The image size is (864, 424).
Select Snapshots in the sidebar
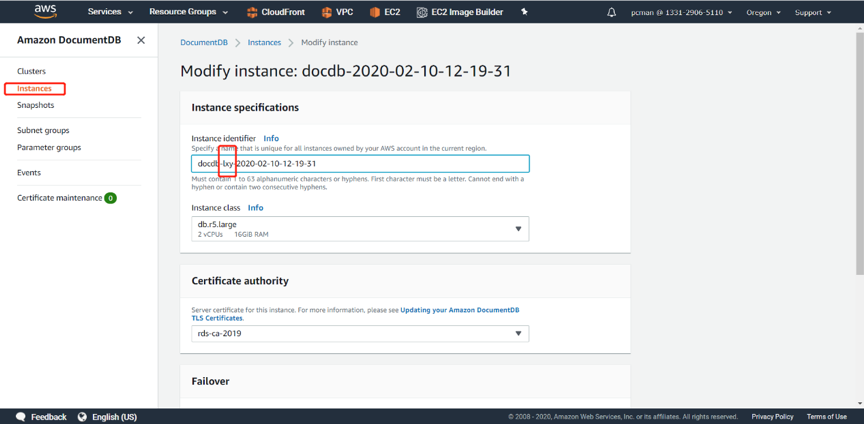[x=36, y=105]
